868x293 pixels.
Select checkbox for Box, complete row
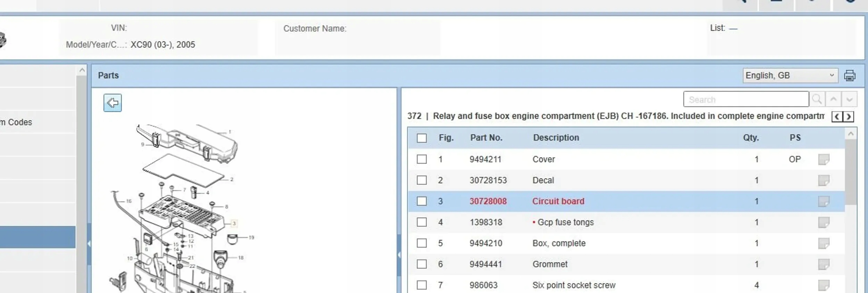tap(422, 243)
